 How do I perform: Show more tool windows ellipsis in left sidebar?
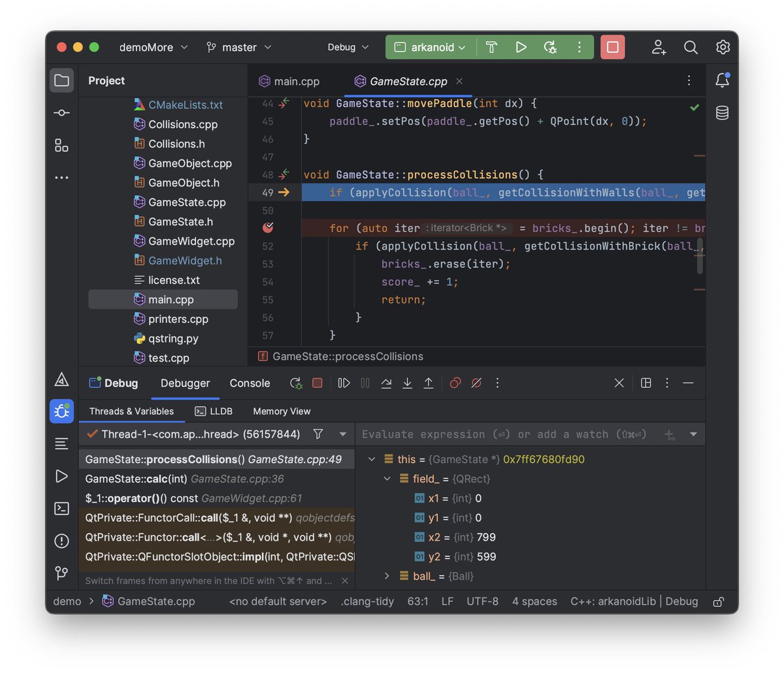tap(61, 178)
